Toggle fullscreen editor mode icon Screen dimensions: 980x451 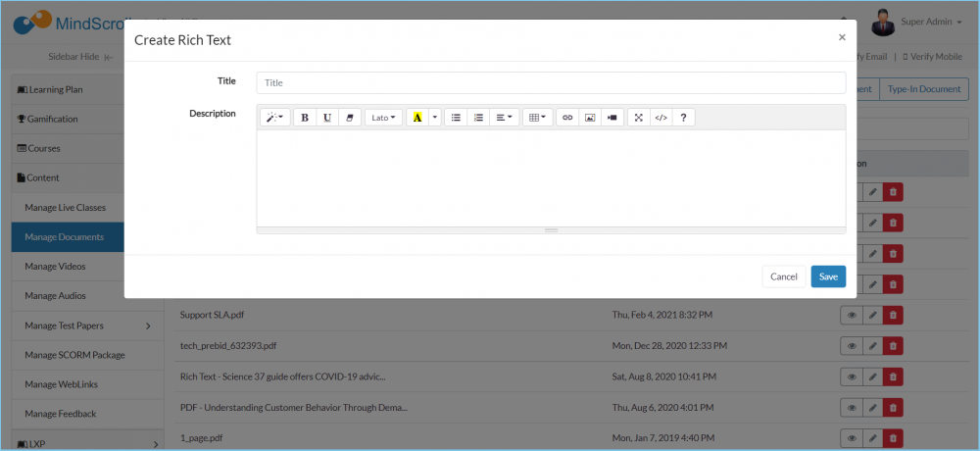click(639, 118)
